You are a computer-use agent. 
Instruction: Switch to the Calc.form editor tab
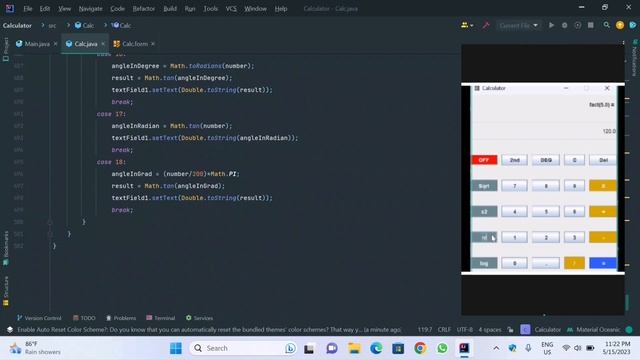pos(135,44)
